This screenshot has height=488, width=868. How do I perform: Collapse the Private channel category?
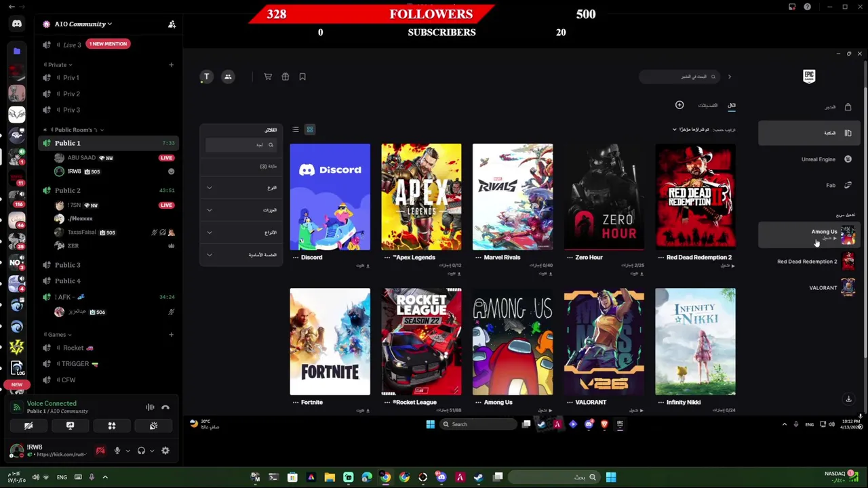57,65
